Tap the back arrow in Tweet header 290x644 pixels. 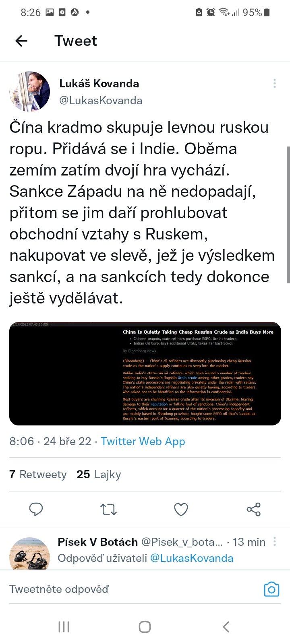tap(21, 41)
